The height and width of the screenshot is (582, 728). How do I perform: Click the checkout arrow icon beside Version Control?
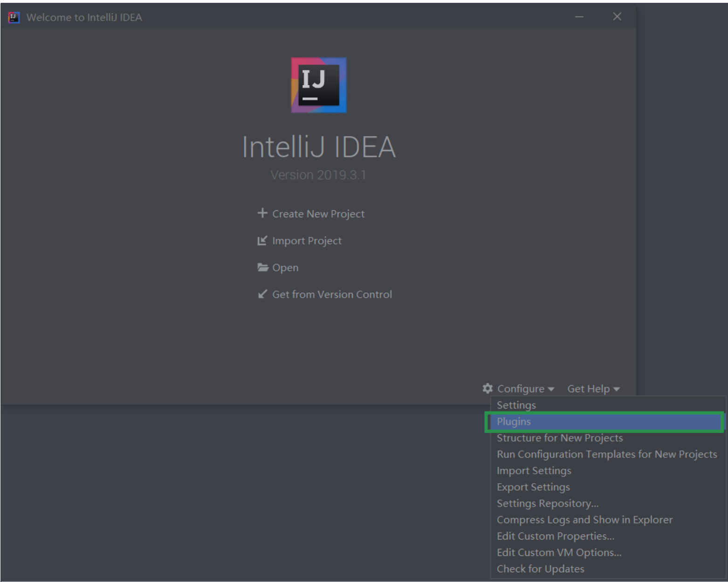[262, 294]
